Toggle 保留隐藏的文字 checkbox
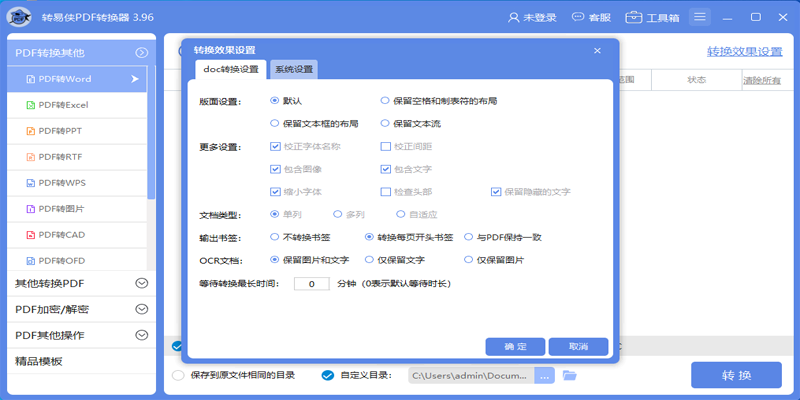 (496, 192)
